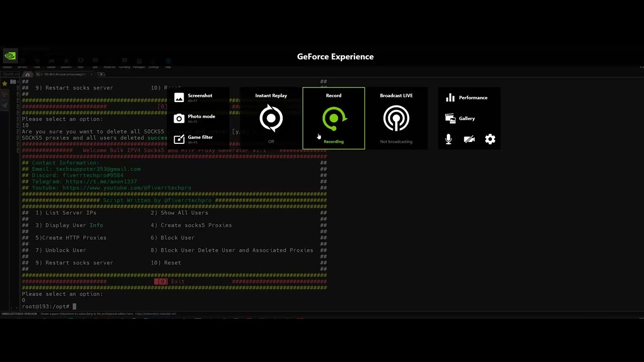Click Tools in MobaXterm toolbar
Image resolution: width=644 pixels, height=362 pixels.
pos(37,65)
